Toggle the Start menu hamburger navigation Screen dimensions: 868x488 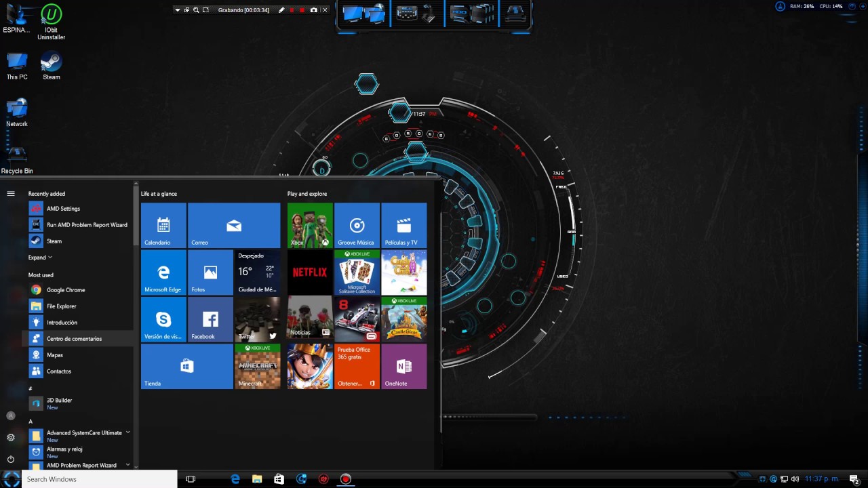point(11,194)
